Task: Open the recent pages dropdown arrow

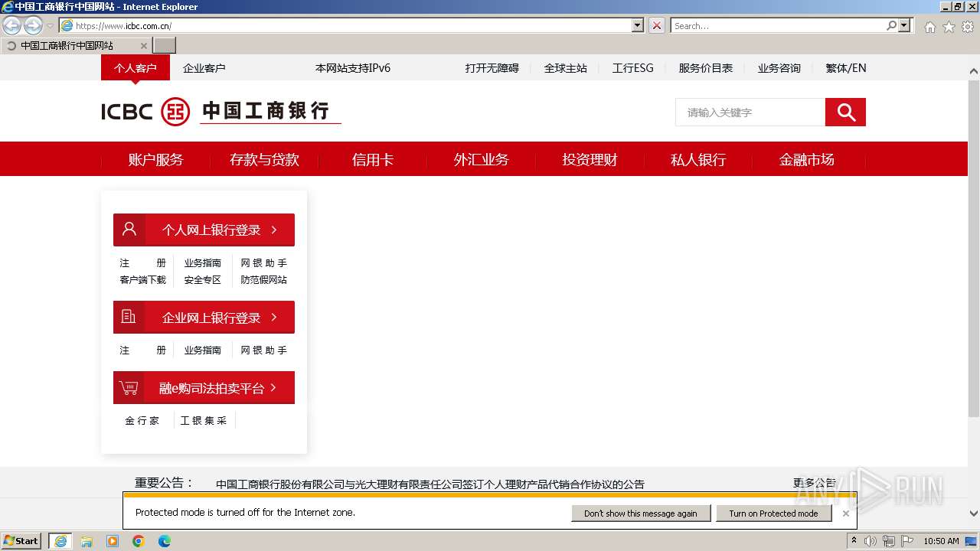Action: click(50, 26)
